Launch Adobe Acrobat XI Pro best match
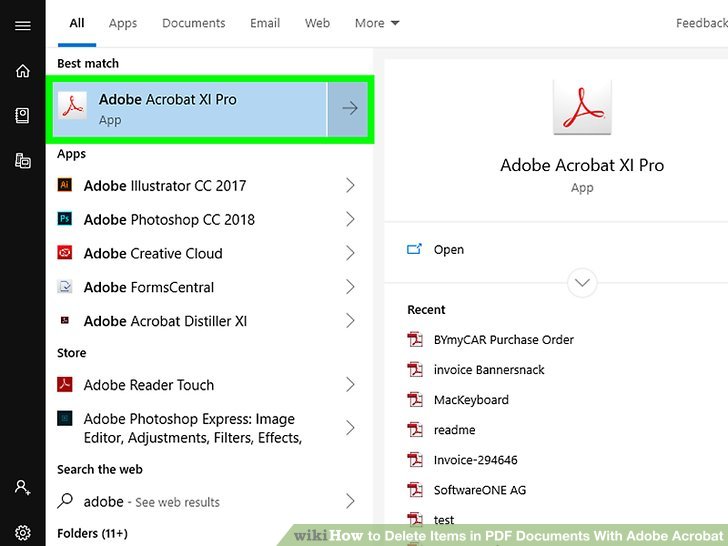The width and height of the screenshot is (728, 546). pos(190,109)
